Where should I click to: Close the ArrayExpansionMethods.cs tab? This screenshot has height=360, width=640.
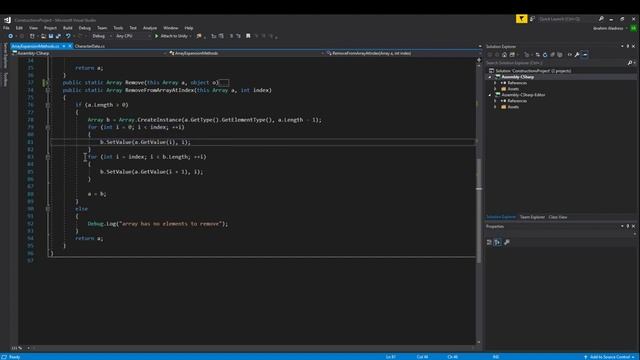click(x=70, y=46)
